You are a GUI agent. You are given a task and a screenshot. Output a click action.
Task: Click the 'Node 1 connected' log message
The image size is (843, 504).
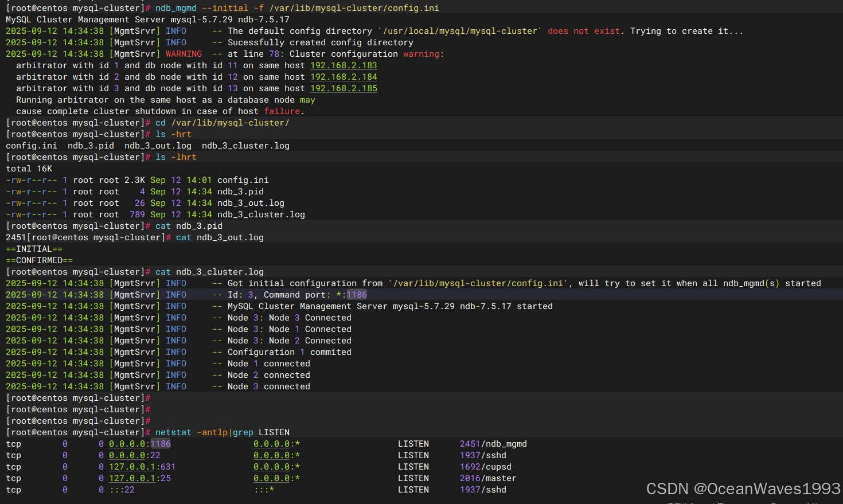(269, 364)
